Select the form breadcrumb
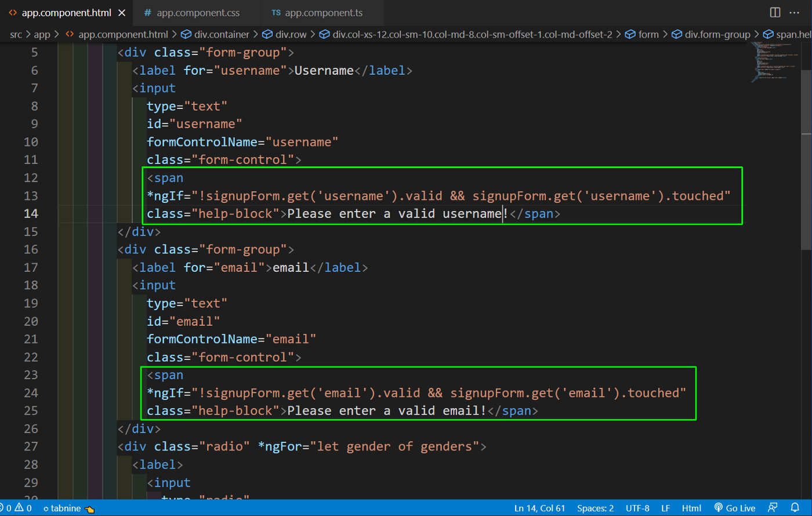 pyautogui.click(x=648, y=35)
